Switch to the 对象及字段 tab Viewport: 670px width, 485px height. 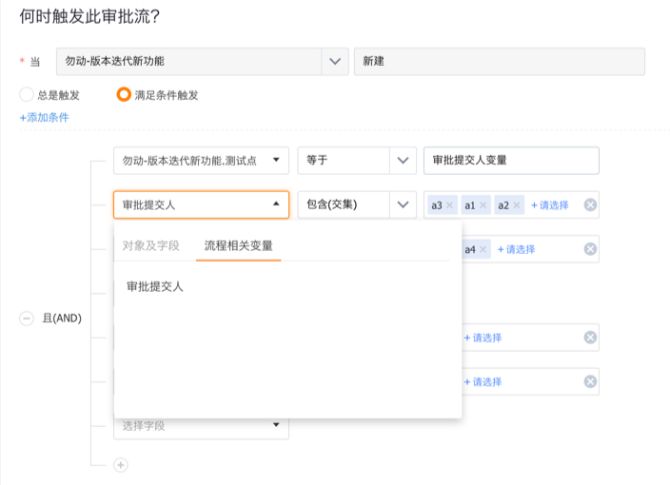pyautogui.click(x=151, y=245)
